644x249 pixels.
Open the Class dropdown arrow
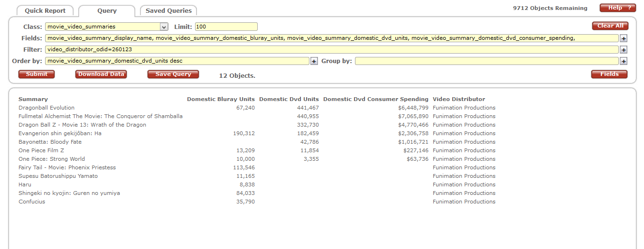click(164, 27)
